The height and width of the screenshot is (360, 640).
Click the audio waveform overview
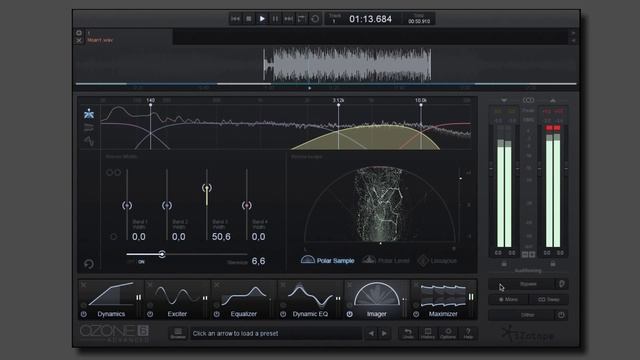tap(347, 64)
